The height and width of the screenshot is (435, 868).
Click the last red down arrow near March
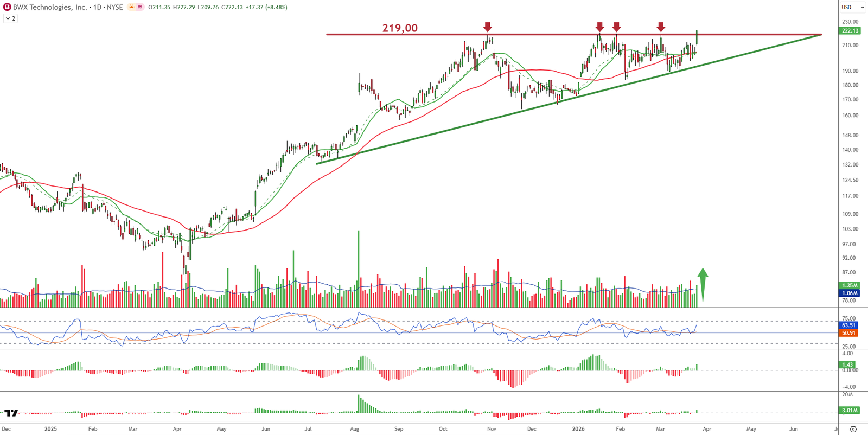click(661, 27)
